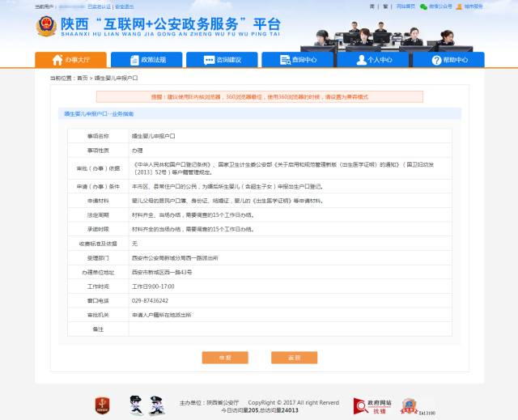Click the question mark icon on the 帮助中心 tab
518x420 pixels.
(x=437, y=60)
